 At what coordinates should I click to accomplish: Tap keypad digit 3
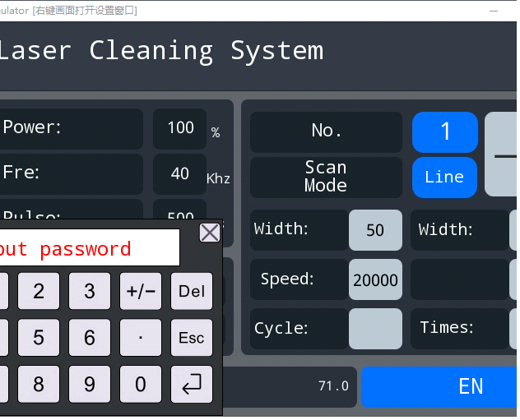(x=90, y=291)
